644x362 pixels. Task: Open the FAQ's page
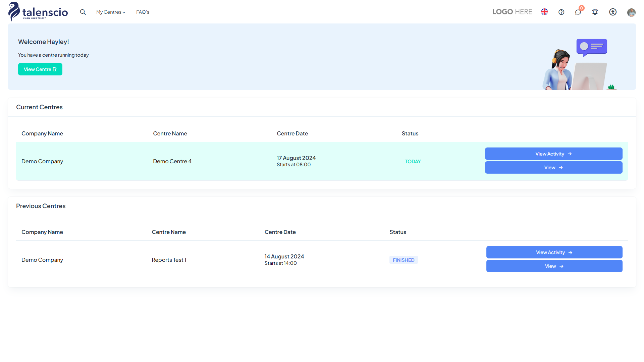143,12
